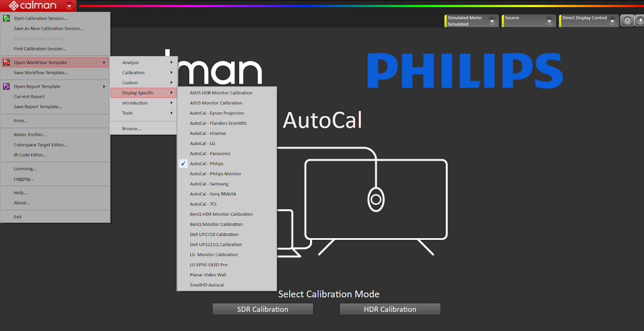Image resolution: width=644 pixels, height=331 pixels.
Task: Open About entry
Action: point(55,203)
